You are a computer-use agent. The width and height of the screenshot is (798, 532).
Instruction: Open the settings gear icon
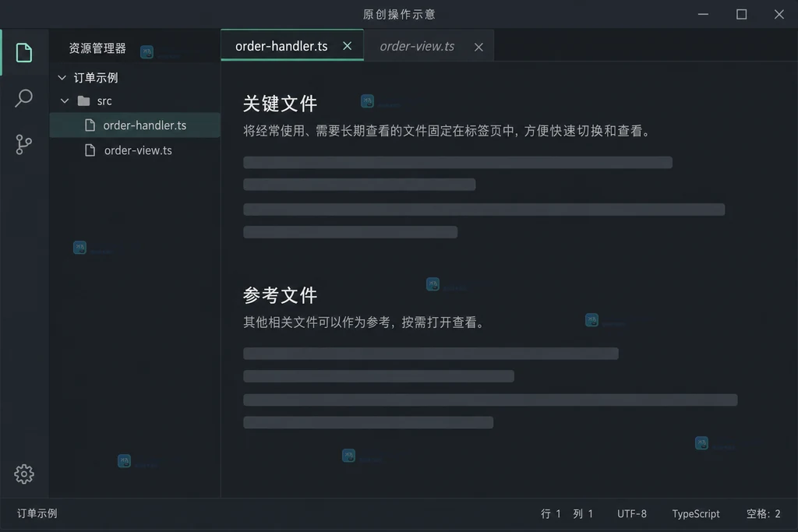[x=24, y=474]
